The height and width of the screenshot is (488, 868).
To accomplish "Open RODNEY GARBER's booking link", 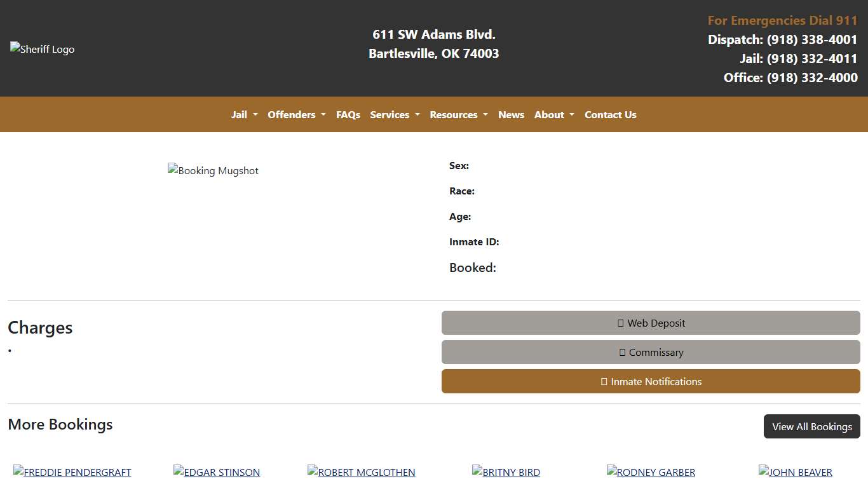I will [651, 472].
